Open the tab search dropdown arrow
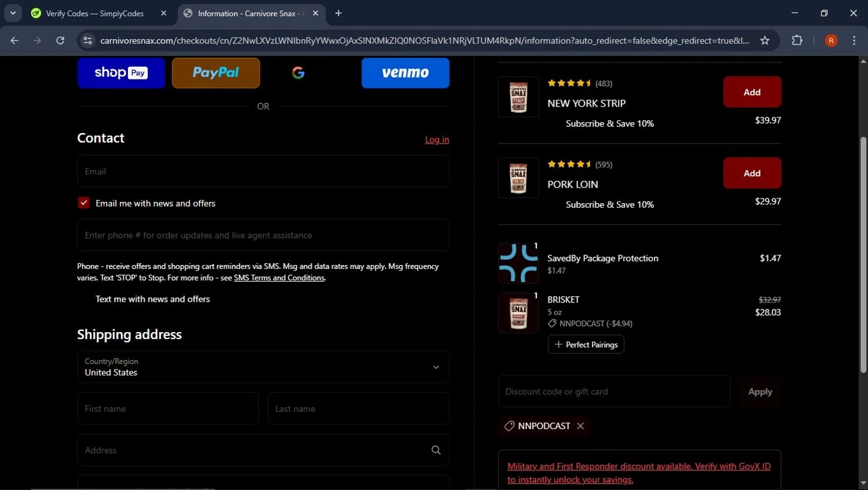The width and height of the screenshot is (868, 490). (13, 13)
